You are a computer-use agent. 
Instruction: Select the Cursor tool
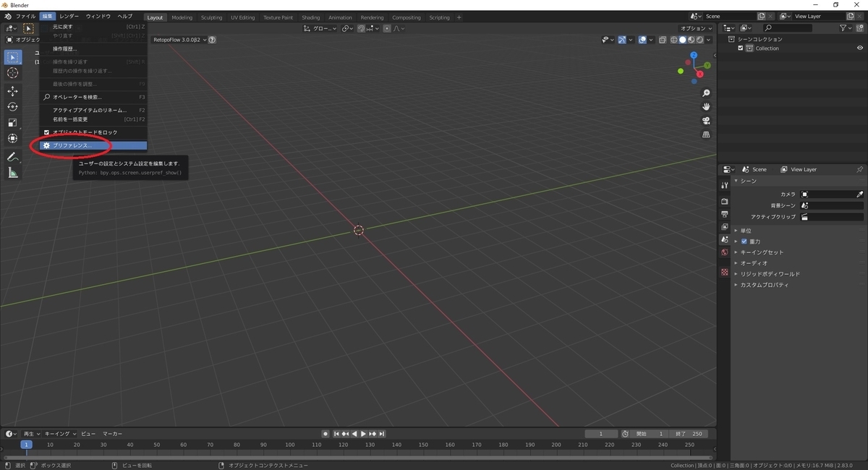click(13, 73)
